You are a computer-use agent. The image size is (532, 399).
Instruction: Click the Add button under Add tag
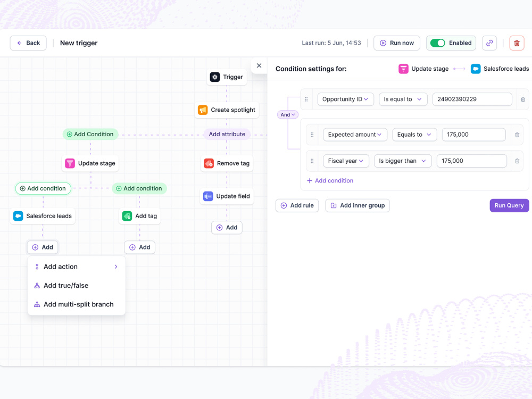[x=139, y=247]
